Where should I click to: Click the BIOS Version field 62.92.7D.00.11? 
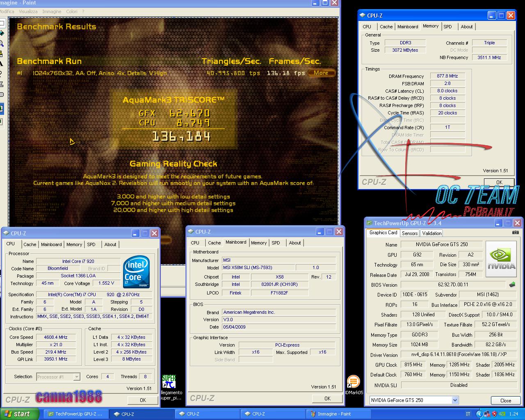[453, 284]
